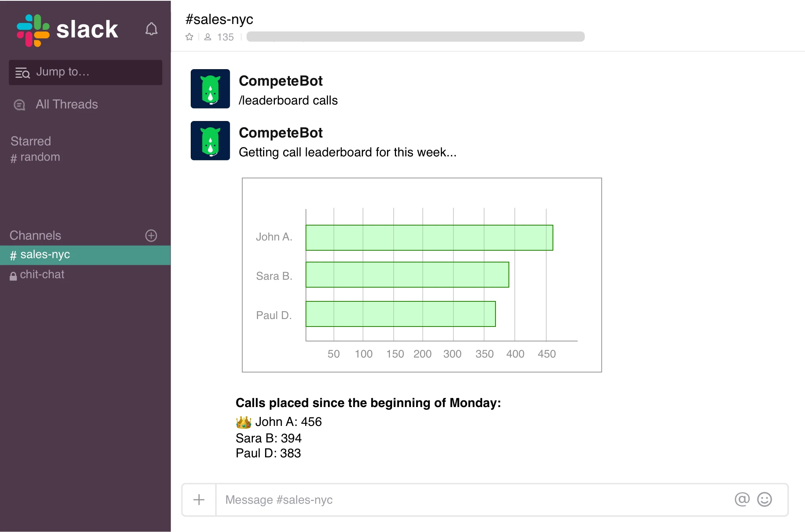Open notifications bell in the sidebar
805x532 pixels.
[x=151, y=29]
